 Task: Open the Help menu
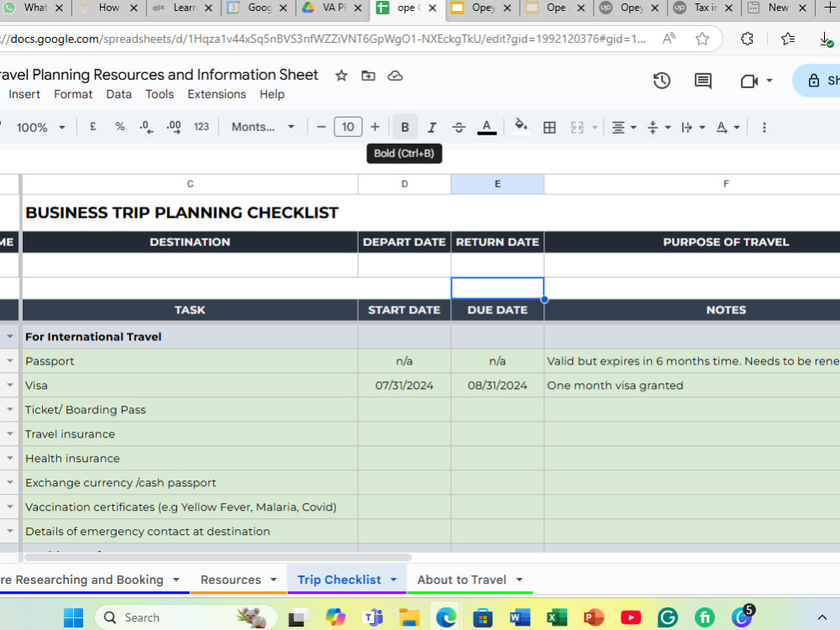tap(272, 94)
